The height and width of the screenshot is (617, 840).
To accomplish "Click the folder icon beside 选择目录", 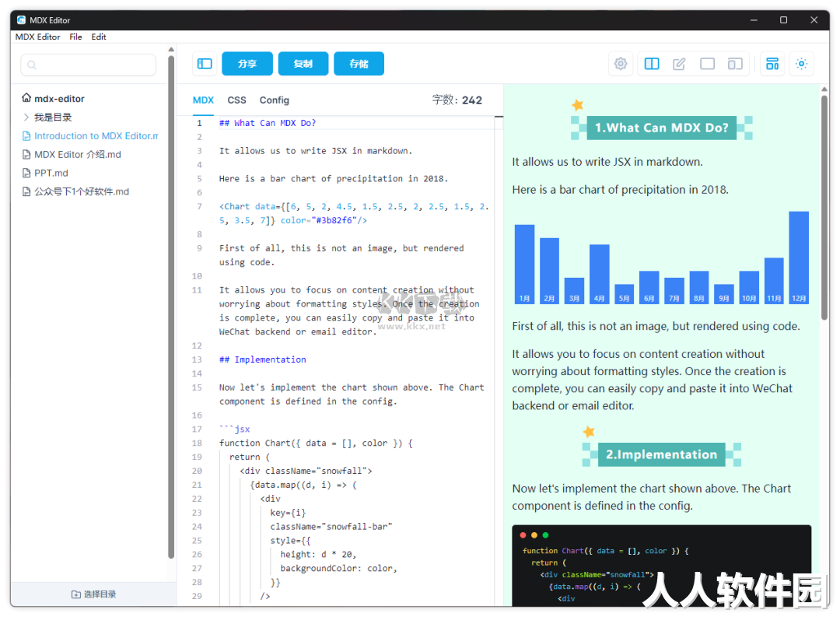I will tap(76, 594).
